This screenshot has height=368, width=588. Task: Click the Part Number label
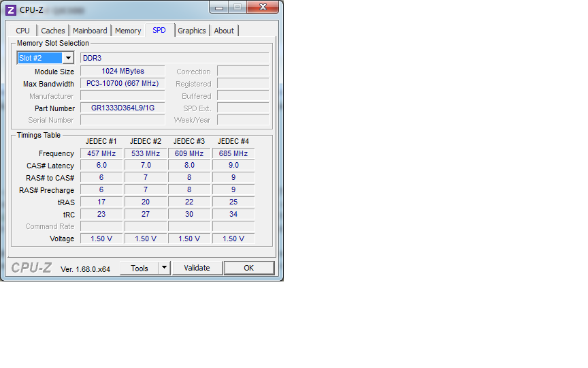click(54, 108)
